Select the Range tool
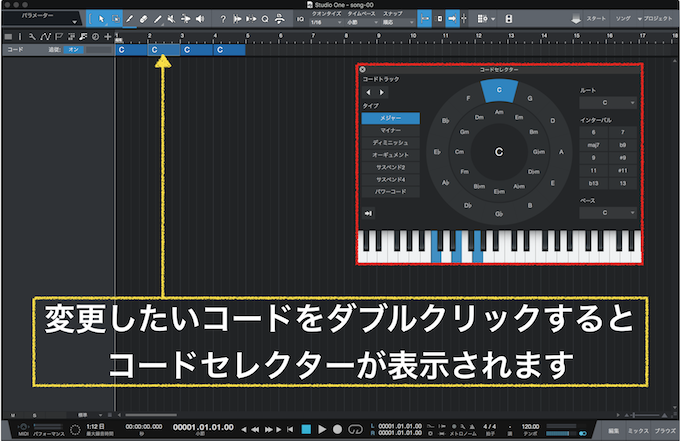This screenshot has width=680, height=441. coord(115,19)
